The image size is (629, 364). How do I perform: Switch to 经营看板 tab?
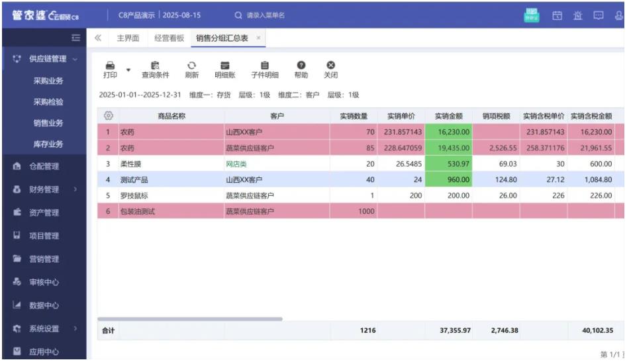[x=169, y=38]
